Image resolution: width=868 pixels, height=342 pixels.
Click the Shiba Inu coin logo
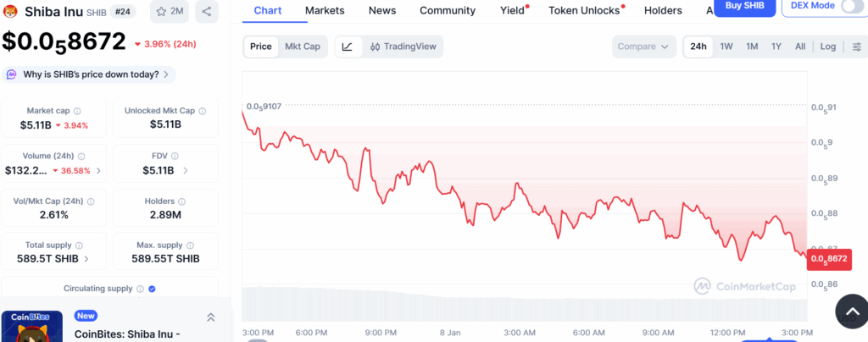(11, 12)
